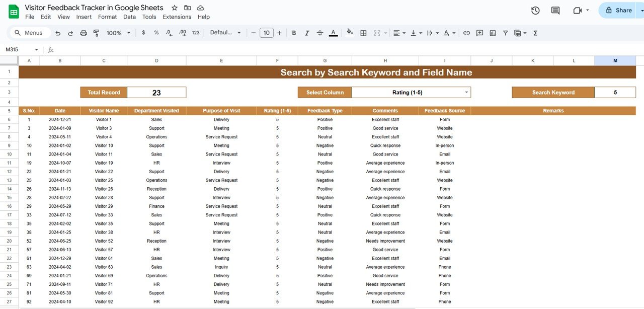Open the zoom level dropdown
This screenshot has height=309, width=644.
(x=118, y=33)
